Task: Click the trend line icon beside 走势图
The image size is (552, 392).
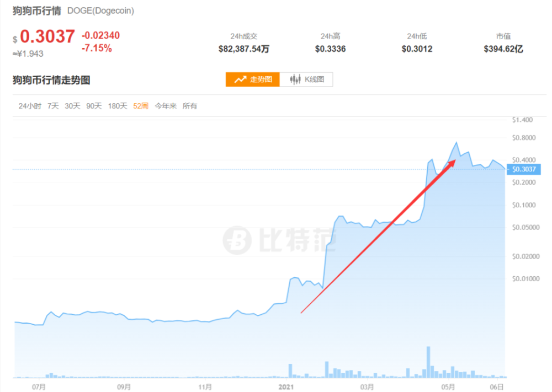Action: coord(241,79)
